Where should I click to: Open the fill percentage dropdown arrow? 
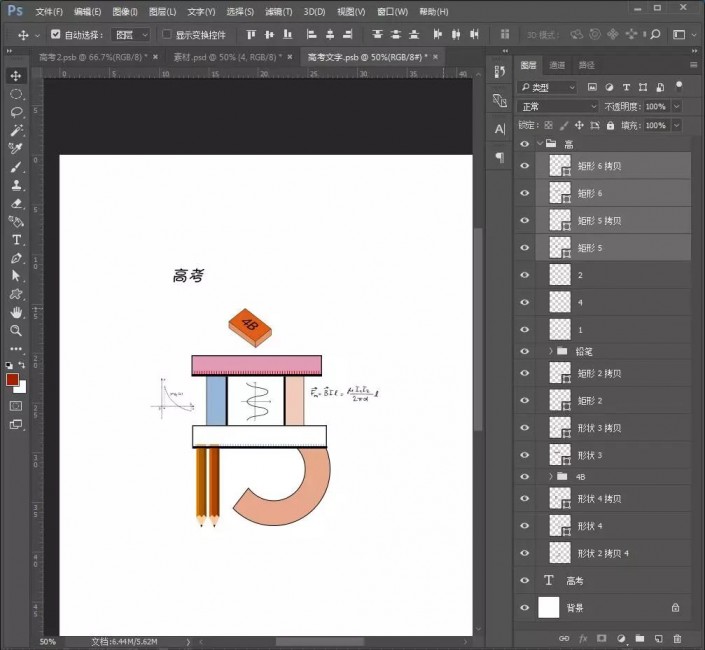tap(677, 125)
